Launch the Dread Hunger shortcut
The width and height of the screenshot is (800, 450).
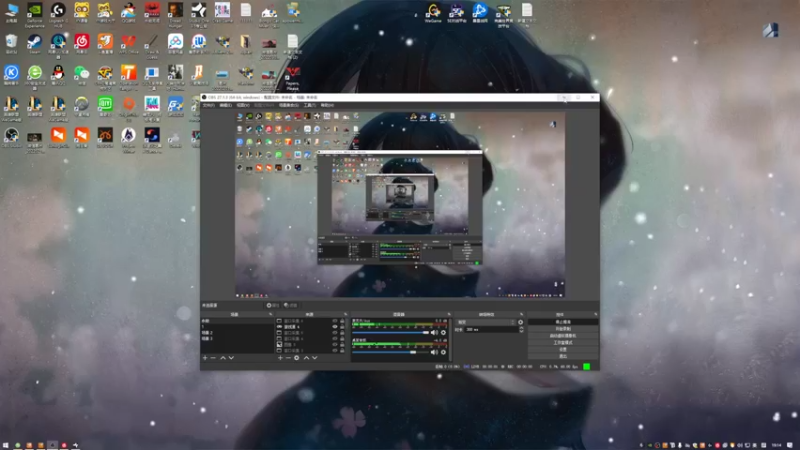click(175, 14)
